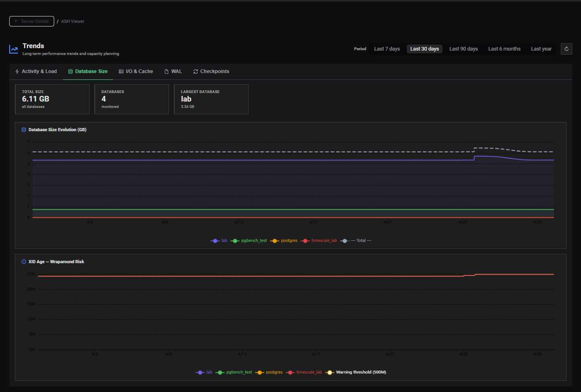Open the WAL tab

click(173, 71)
